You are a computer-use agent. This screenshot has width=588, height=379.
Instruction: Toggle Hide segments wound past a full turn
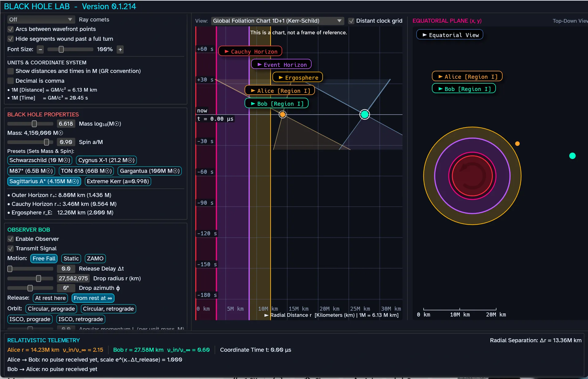(10, 39)
